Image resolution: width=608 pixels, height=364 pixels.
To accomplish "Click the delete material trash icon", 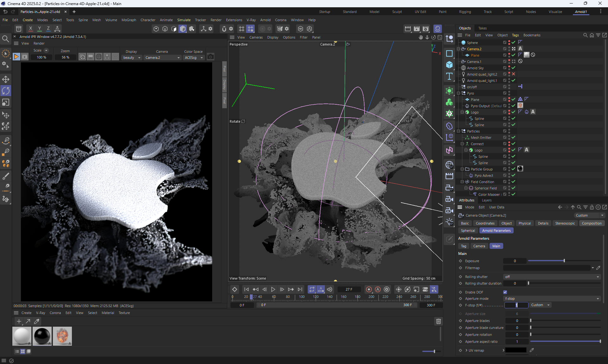I will point(439,321).
